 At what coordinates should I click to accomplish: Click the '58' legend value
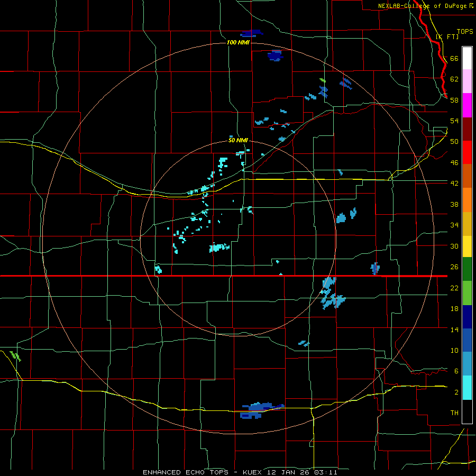[x=454, y=100]
